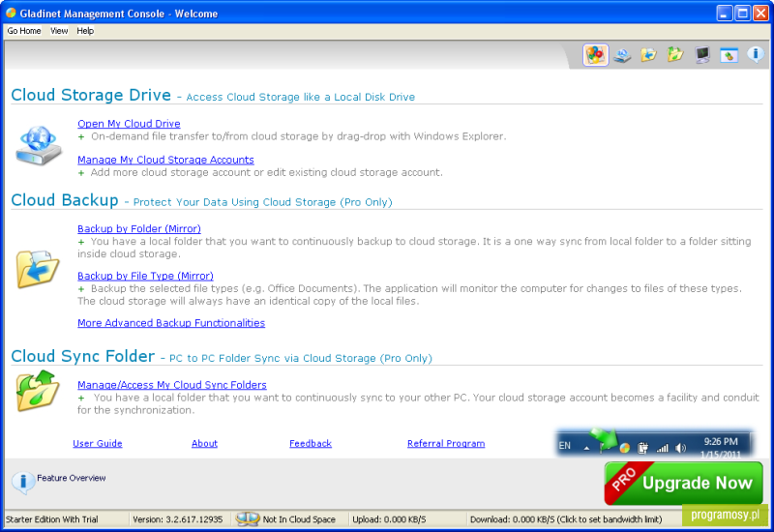Click the large Cloud Backup folder icon
This screenshot has width=774, height=532.
tap(38, 269)
